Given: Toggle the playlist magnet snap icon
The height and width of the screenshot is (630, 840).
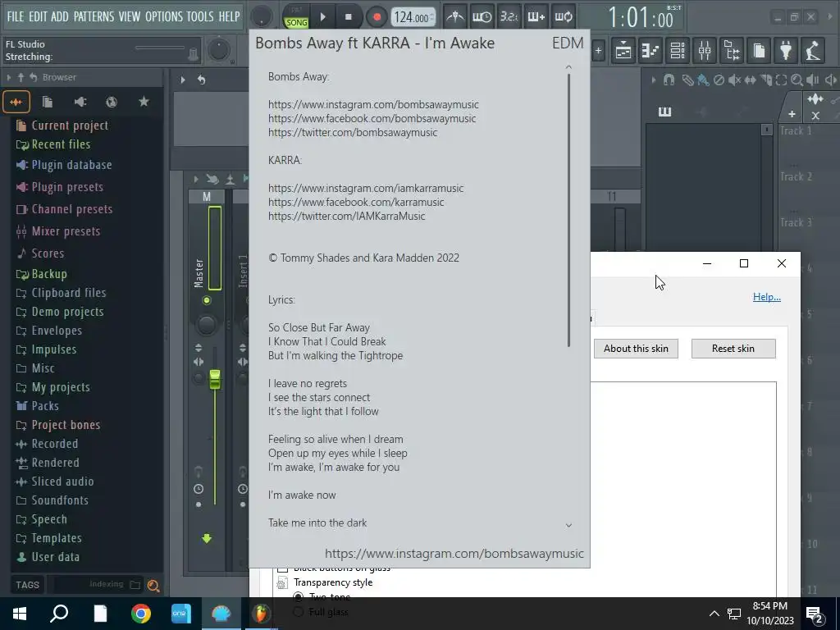Looking at the screenshot, I should (x=669, y=80).
